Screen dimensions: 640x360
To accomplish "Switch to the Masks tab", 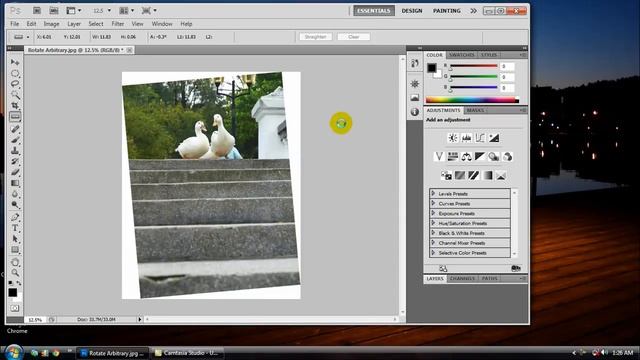I will pyautogui.click(x=476, y=110).
